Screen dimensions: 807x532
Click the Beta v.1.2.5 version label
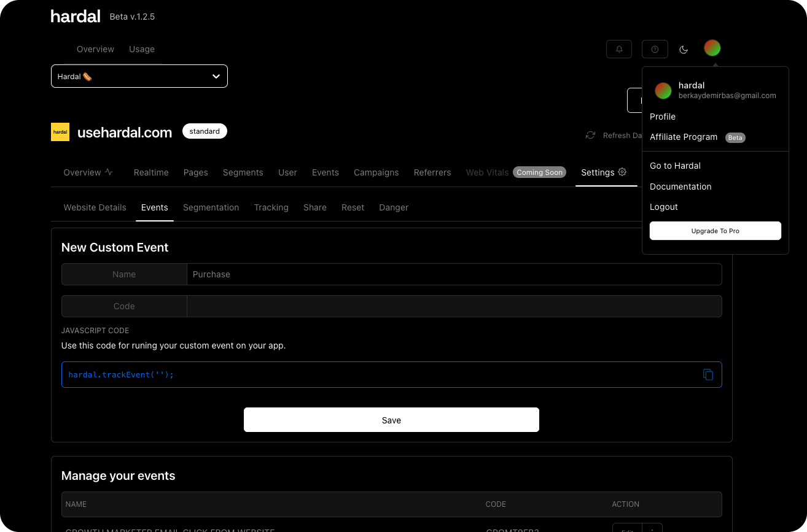pos(132,17)
